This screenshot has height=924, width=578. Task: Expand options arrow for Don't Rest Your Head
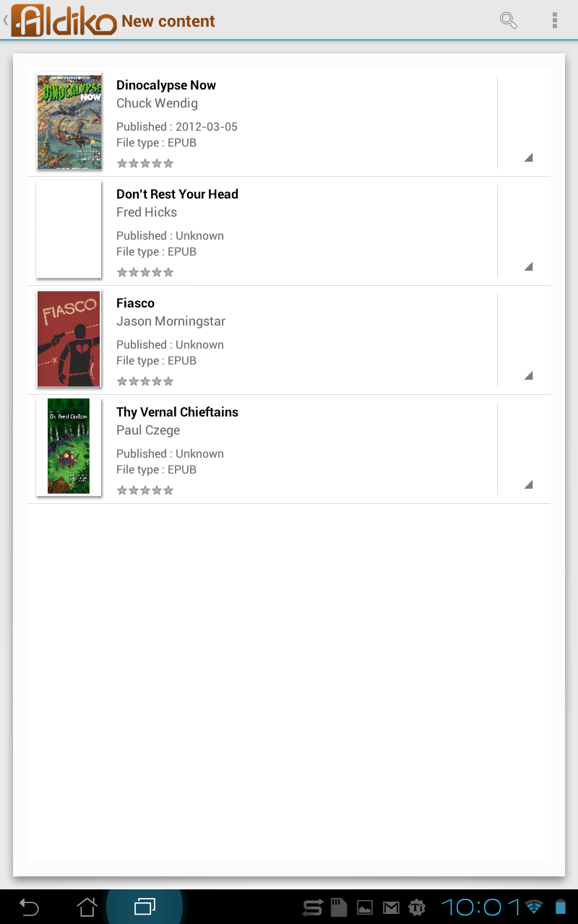pyautogui.click(x=528, y=266)
